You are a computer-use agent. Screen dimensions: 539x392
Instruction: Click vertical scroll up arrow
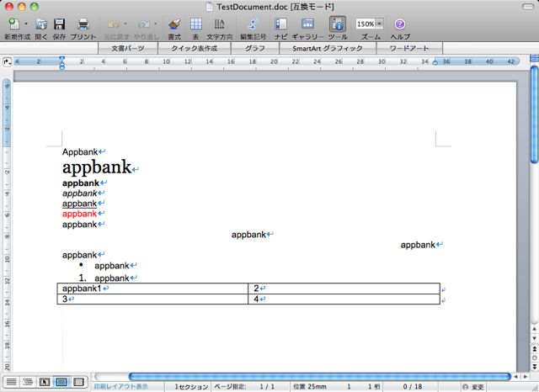click(x=534, y=329)
